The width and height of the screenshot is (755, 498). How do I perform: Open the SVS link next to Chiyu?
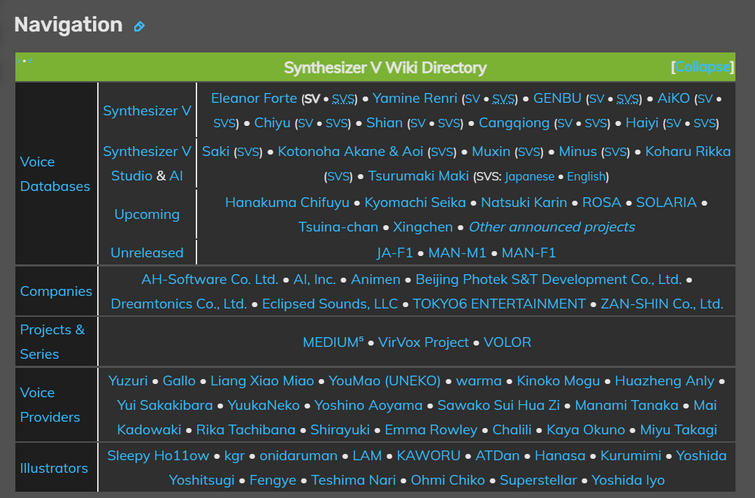[336, 123]
